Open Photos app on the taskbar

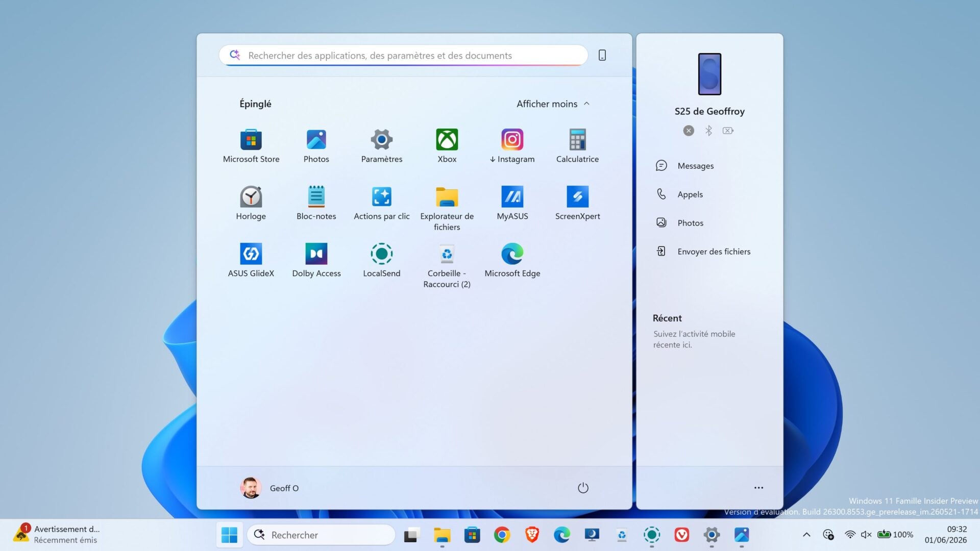click(742, 535)
